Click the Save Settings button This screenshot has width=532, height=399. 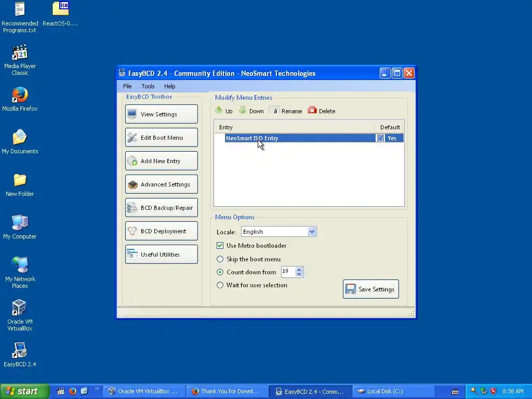point(371,289)
